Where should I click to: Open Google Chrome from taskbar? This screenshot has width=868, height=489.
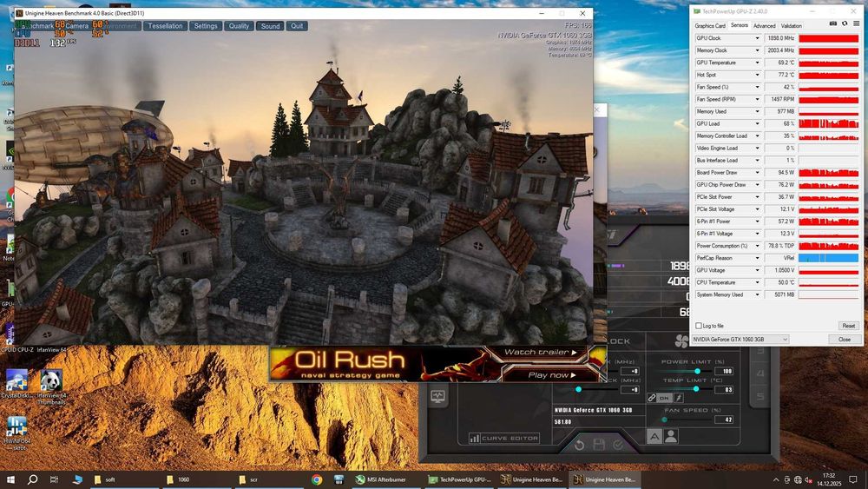coord(317,479)
